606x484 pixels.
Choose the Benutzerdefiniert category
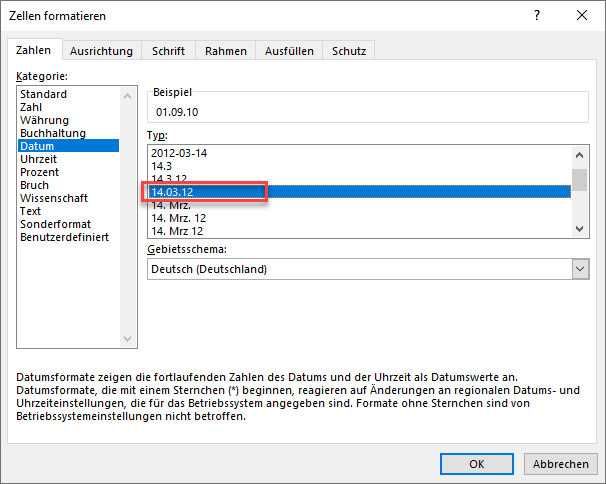click(x=68, y=237)
